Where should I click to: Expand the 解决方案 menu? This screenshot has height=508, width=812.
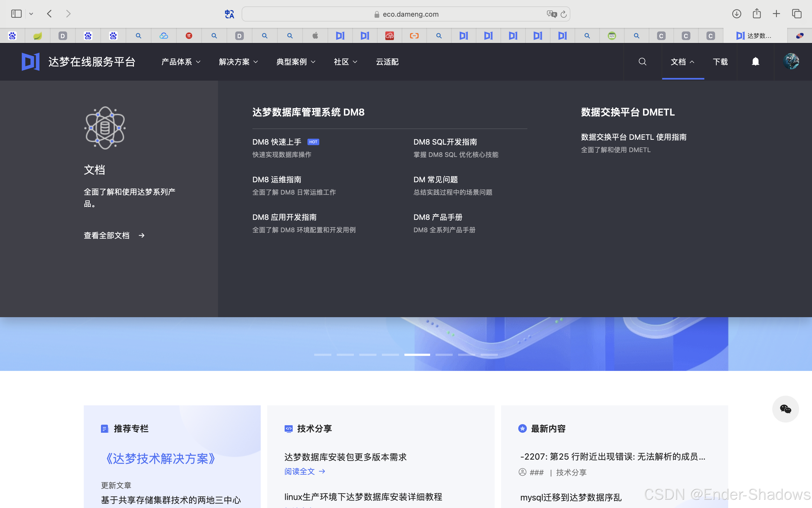pos(238,62)
